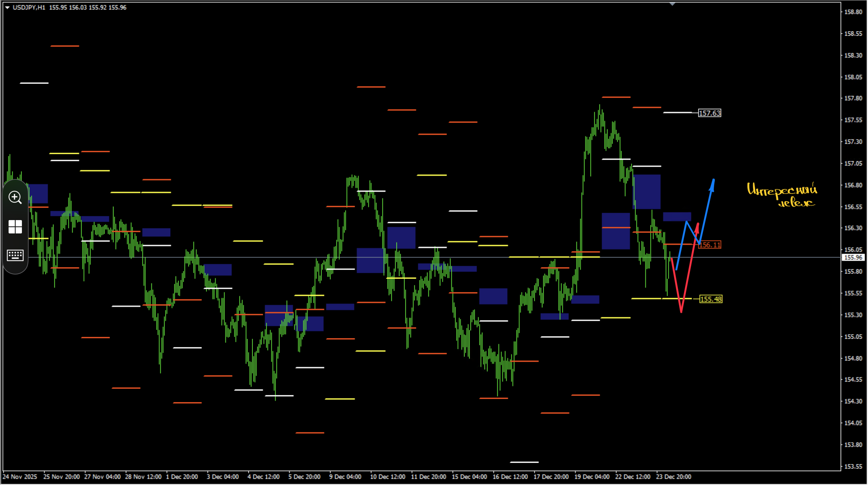
Task: Click the USDJPY,H1 symbol text in header
Action: [x=29, y=7]
